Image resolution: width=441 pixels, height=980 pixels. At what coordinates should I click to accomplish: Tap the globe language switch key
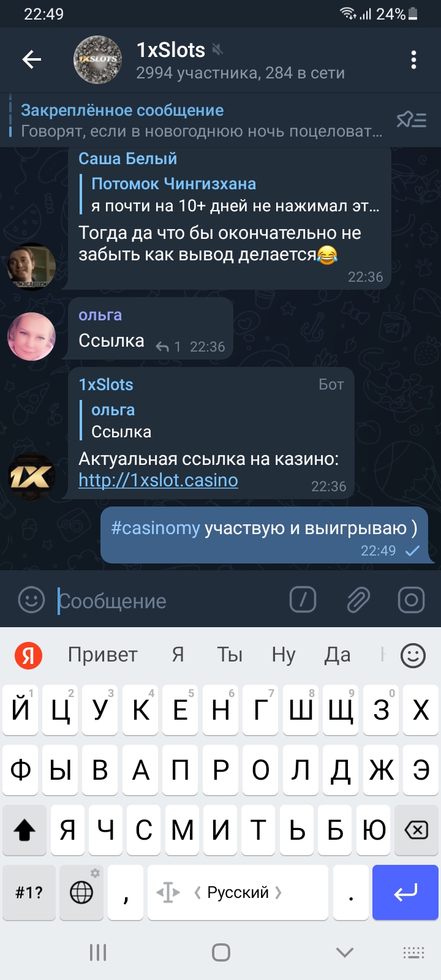coord(81,892)
